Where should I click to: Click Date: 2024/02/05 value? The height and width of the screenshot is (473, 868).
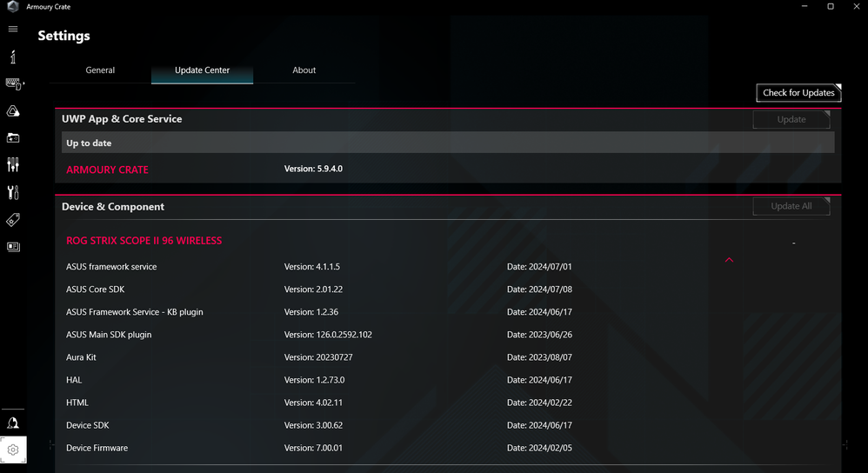539,448
